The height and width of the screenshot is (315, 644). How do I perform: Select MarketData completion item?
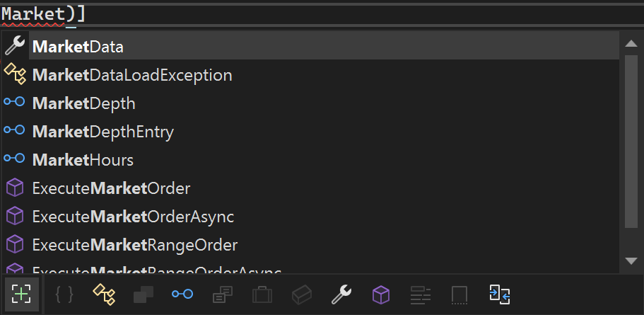click(310, 47)
